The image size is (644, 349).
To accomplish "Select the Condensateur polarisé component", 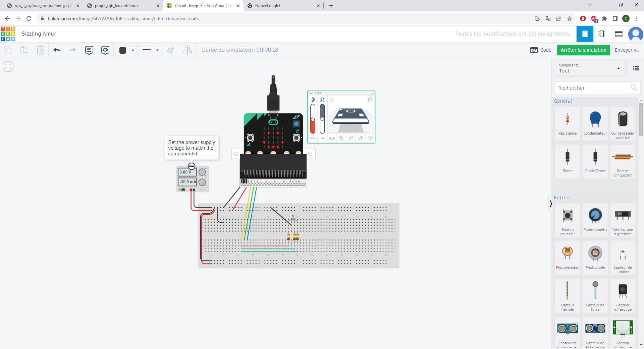I will [x=623, y=123].
